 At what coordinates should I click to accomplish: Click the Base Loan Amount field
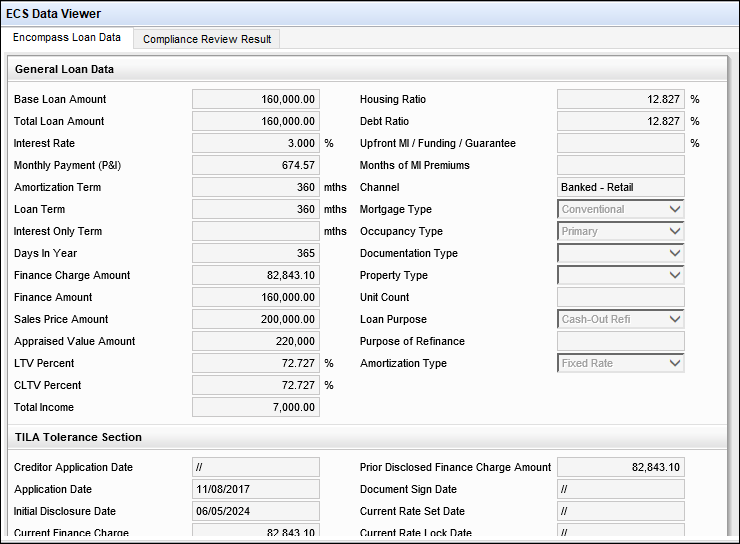pos(256,99)
